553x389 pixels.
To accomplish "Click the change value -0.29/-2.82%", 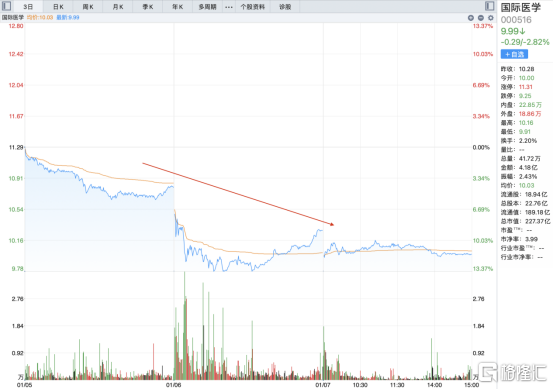I will [525, 42].
